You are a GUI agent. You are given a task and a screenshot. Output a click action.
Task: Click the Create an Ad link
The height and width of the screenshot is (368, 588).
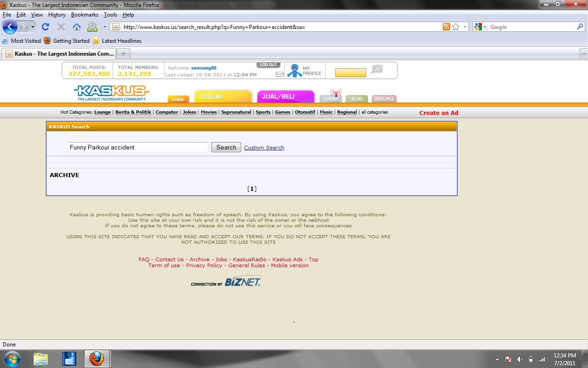[x=439, y=113]
